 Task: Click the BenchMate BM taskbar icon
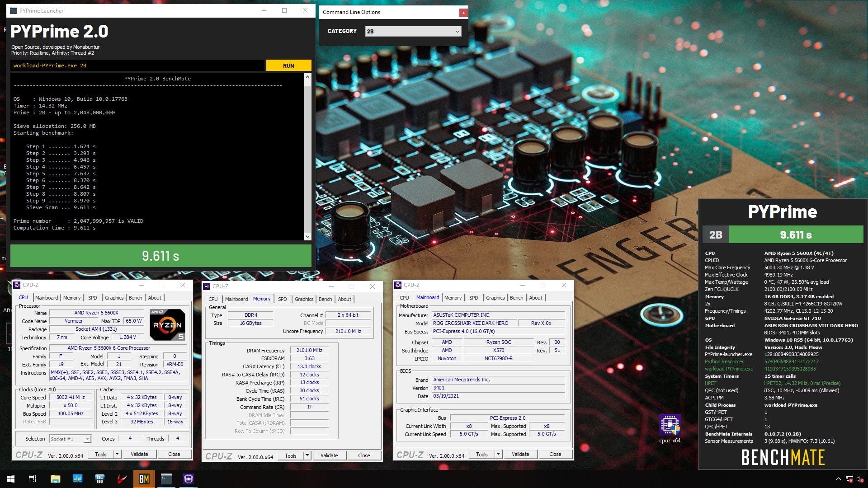[x=144, y=479]
